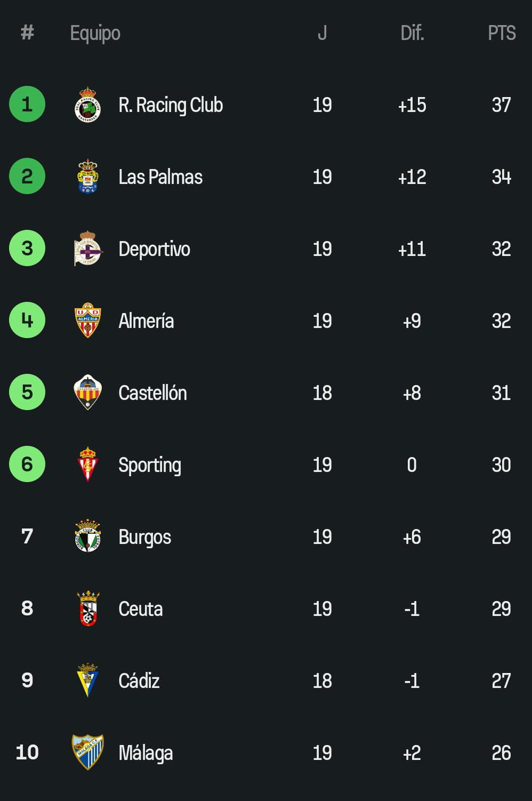This screenshot has height=801, width=532.
Task: Click the Ceuta club badge
Action: tap(88, 608)
